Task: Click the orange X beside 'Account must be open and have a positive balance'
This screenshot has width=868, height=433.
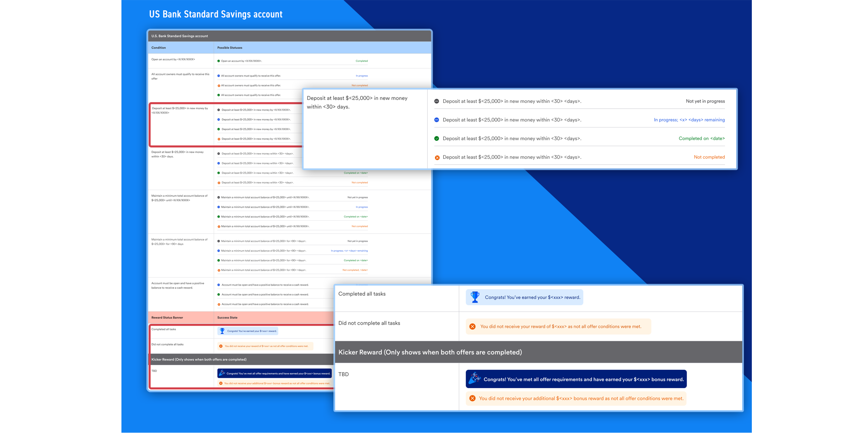Action: click(219, 304)
